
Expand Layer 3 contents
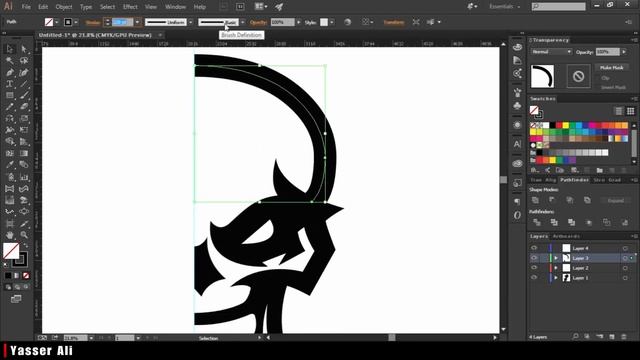[556, 258]
